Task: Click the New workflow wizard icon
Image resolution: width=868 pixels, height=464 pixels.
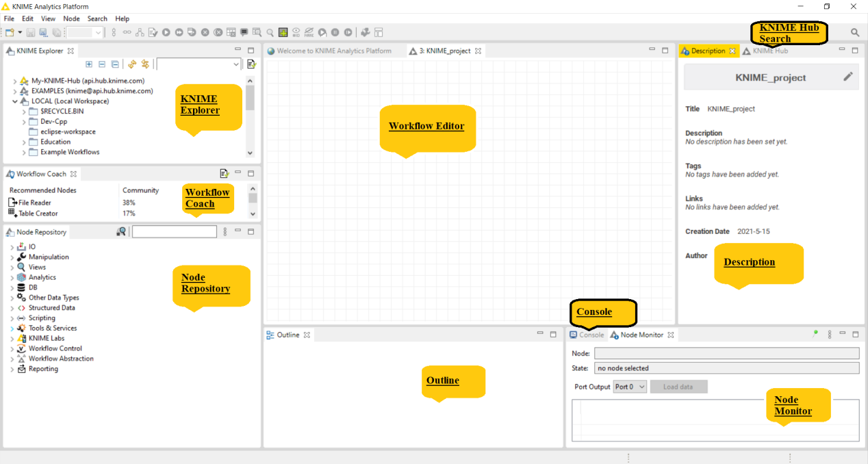Action: (10, 32)
